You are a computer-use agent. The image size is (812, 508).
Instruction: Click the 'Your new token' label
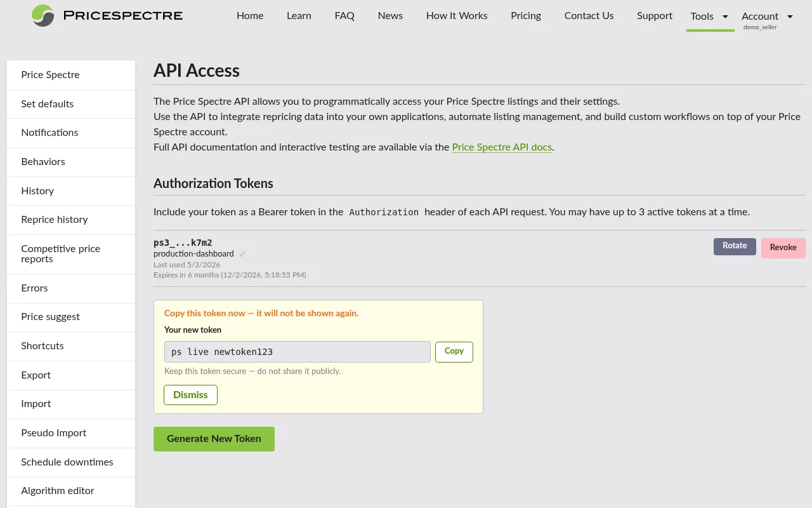point(193,330)
